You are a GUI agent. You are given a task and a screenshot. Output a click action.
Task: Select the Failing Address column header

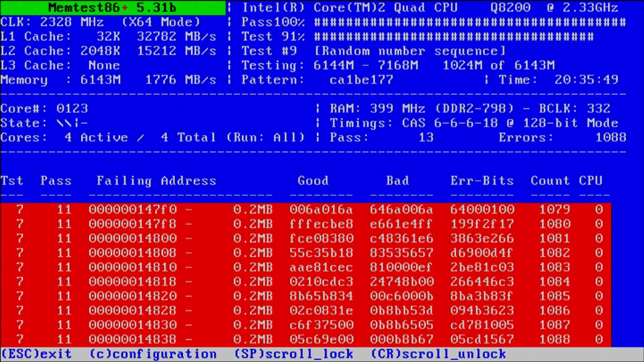click(156, 181)
